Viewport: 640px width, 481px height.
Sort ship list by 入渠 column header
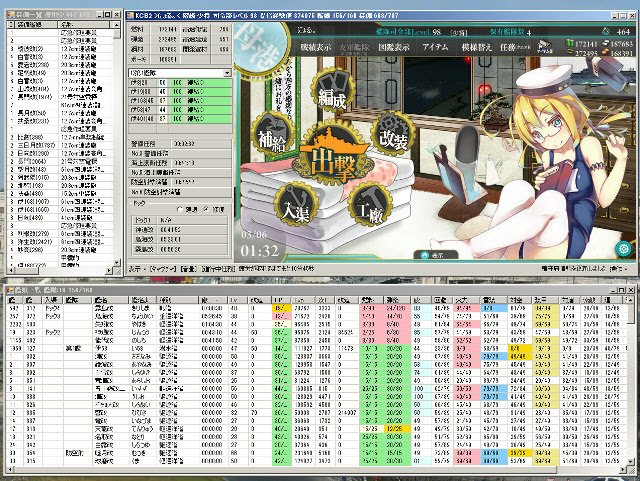tap(53, 300)
